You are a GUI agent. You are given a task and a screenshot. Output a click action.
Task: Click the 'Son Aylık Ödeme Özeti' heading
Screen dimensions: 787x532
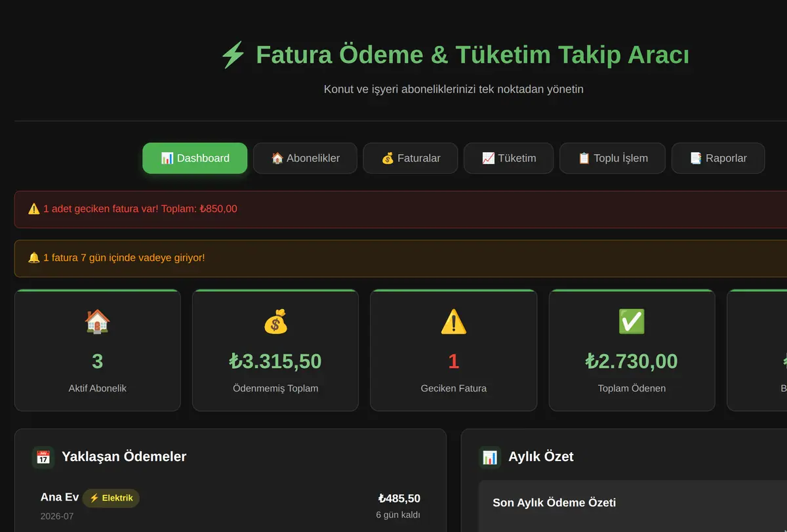(554, 503)
